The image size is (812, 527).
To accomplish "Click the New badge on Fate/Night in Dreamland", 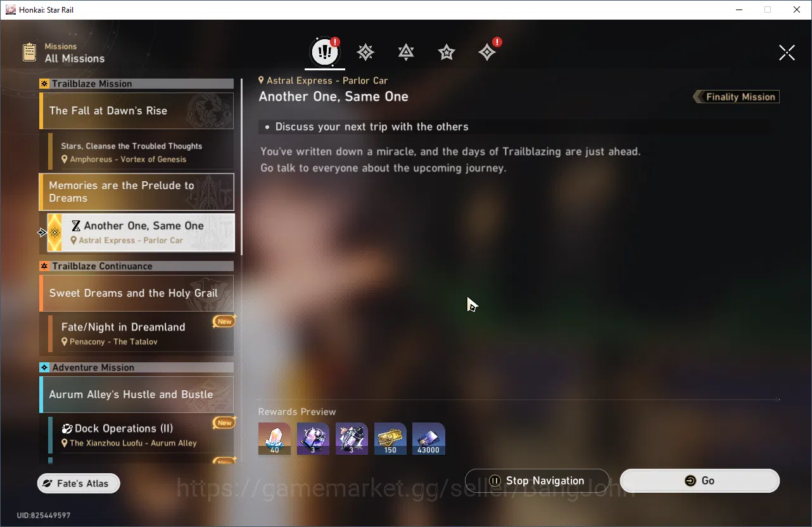I will tap(225, 321).
